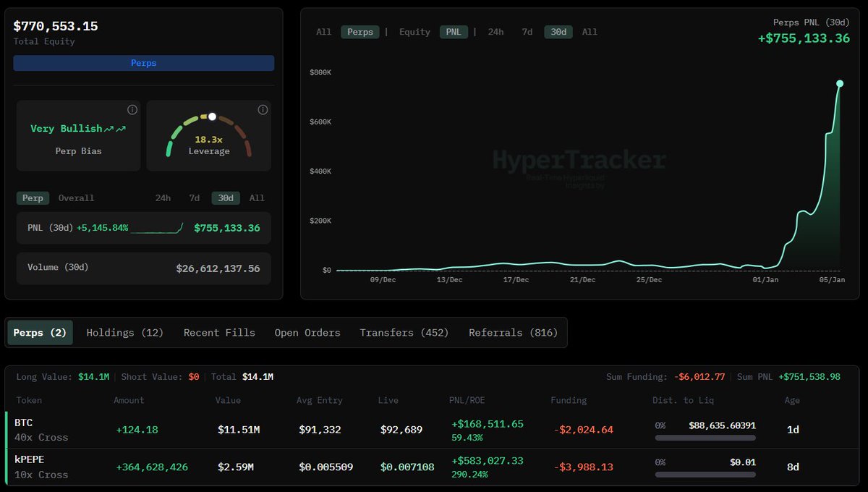Open the Recent Fills tab
868x492 pixels.
219,333
